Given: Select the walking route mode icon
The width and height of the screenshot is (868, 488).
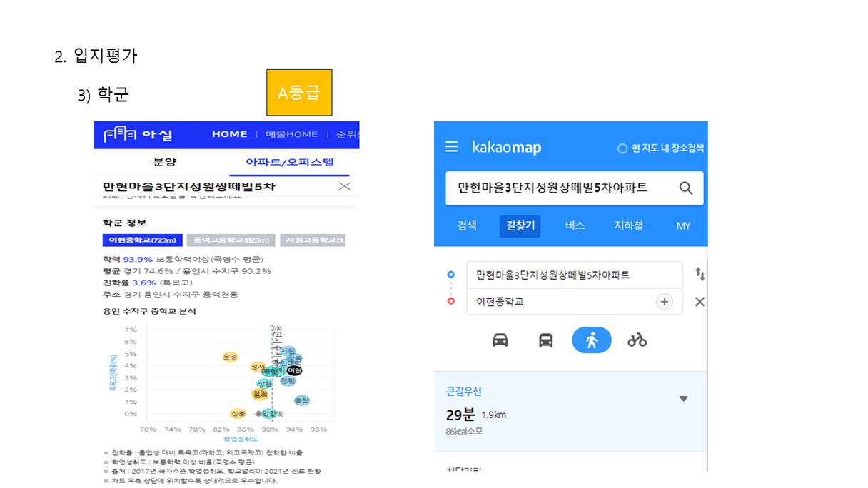Looking at the screenshot, I should pos(592,340).
